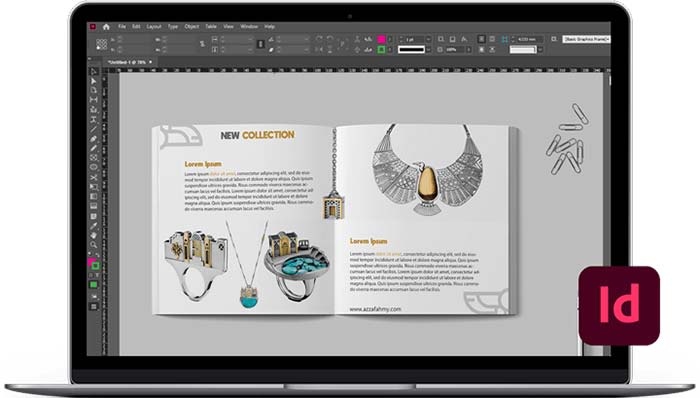The width and height of the screenshot is (700, 398).
Task: Open the Table menu
Action: [211, 27]
